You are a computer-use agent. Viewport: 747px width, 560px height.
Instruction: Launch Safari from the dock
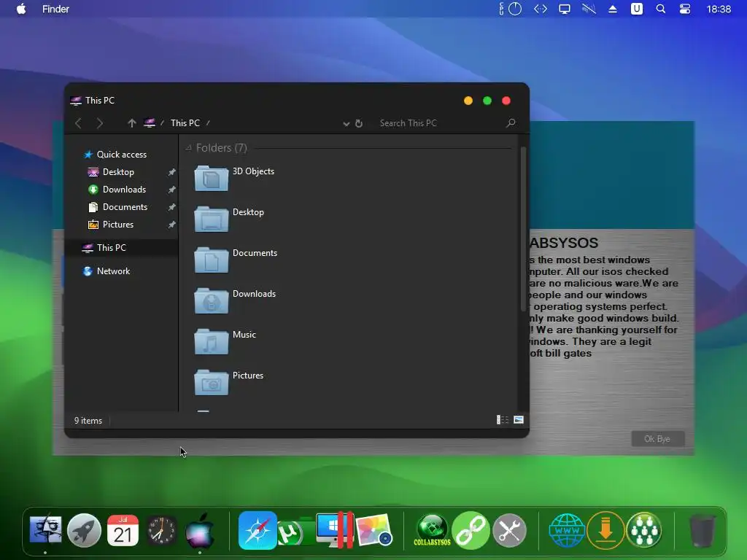click(x=258, y=530)
